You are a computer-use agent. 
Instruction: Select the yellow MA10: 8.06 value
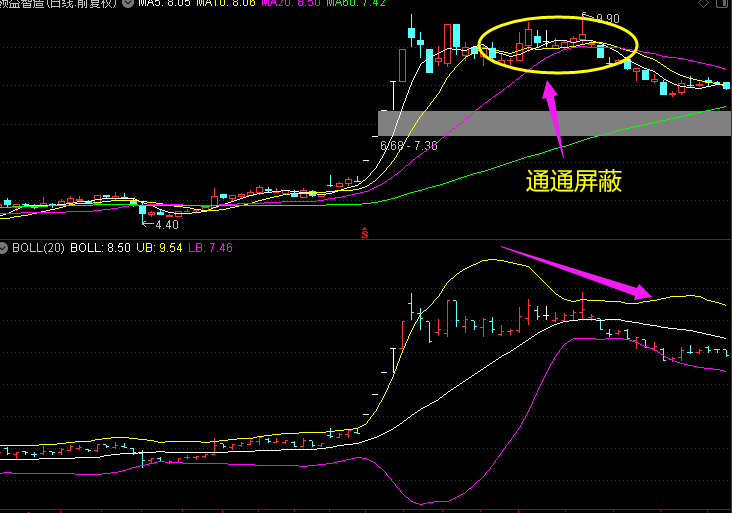pos(225,3)
